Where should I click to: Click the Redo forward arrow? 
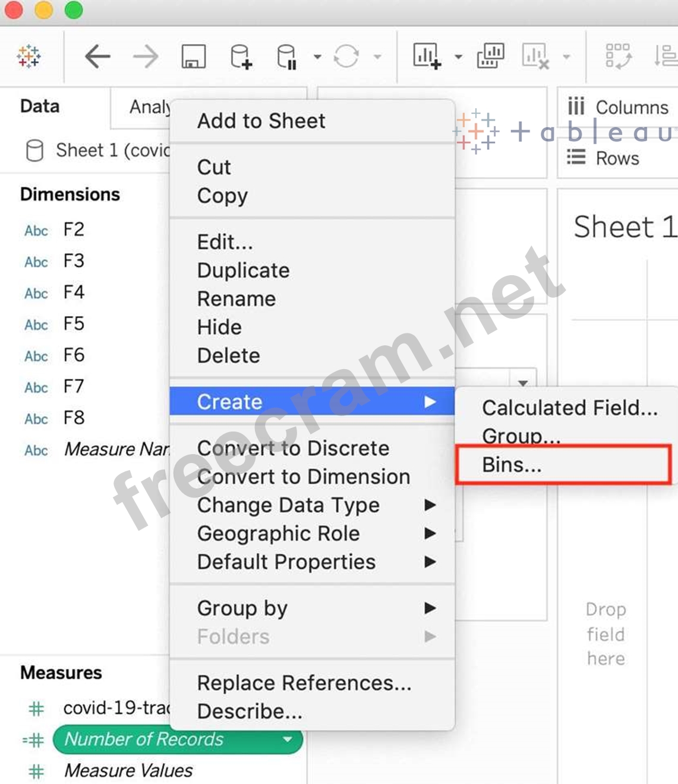point(146,57)
